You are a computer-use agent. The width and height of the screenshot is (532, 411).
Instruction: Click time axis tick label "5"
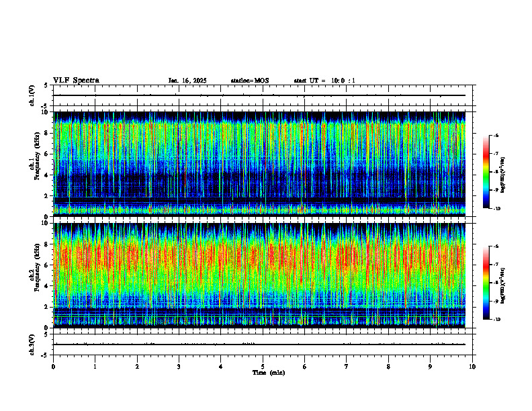[263, 367]
